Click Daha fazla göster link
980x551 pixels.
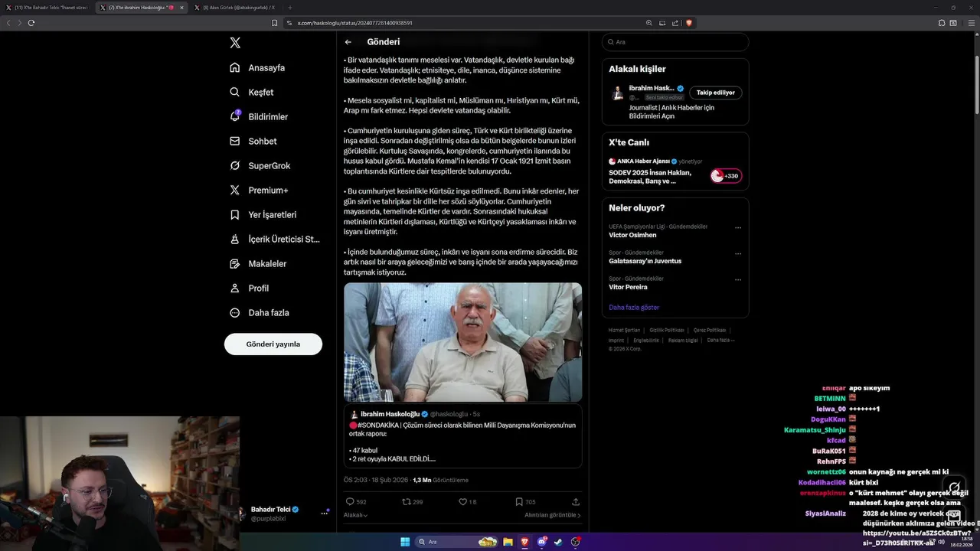(x=634, y=307)
